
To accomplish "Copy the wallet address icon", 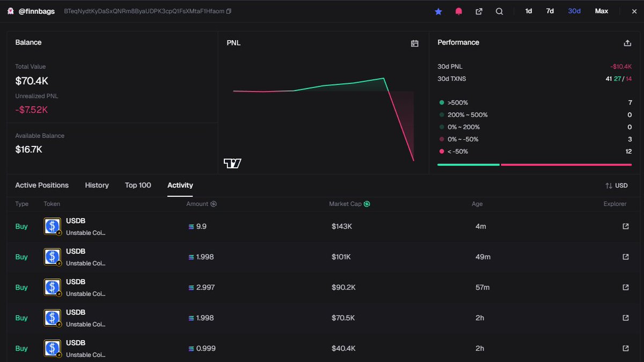I will 229,11.
